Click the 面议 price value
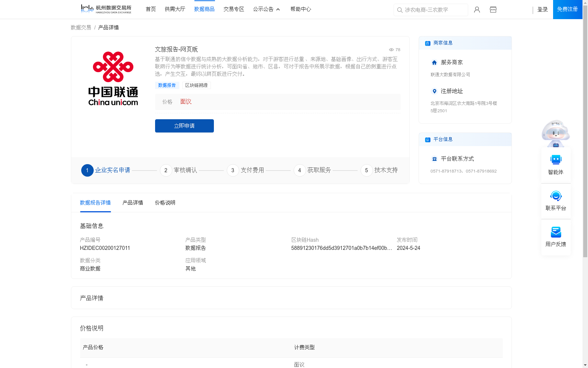Image resolution: width=588 pixels, height=368 pixels. click(x=186, y=102)
